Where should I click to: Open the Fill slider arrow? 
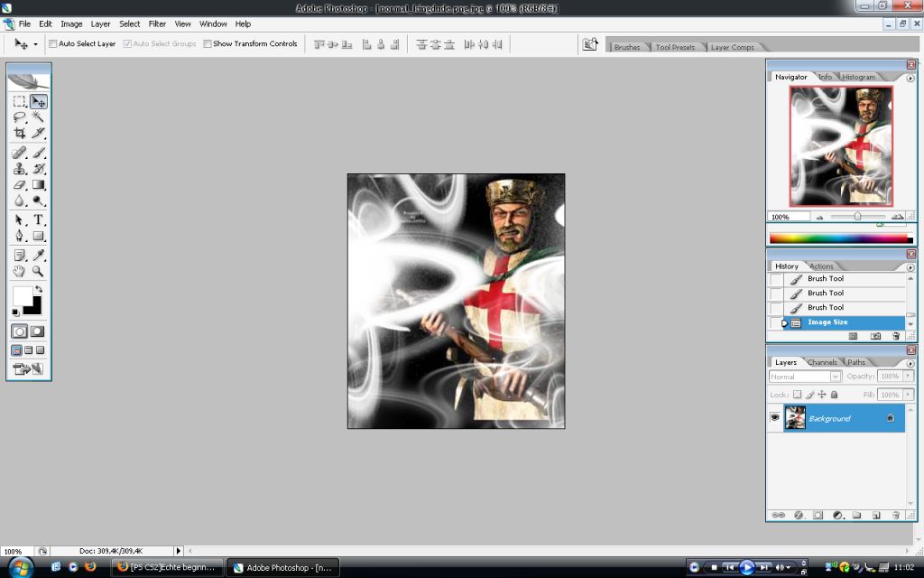click(x=908, y=395)
